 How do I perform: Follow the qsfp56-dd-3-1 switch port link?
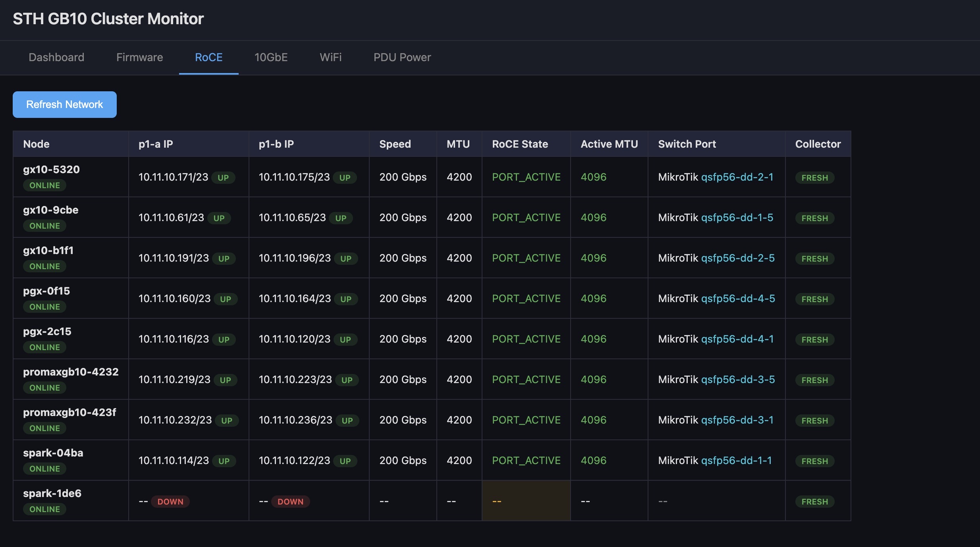pyautogui.click(x=737, y=420)
